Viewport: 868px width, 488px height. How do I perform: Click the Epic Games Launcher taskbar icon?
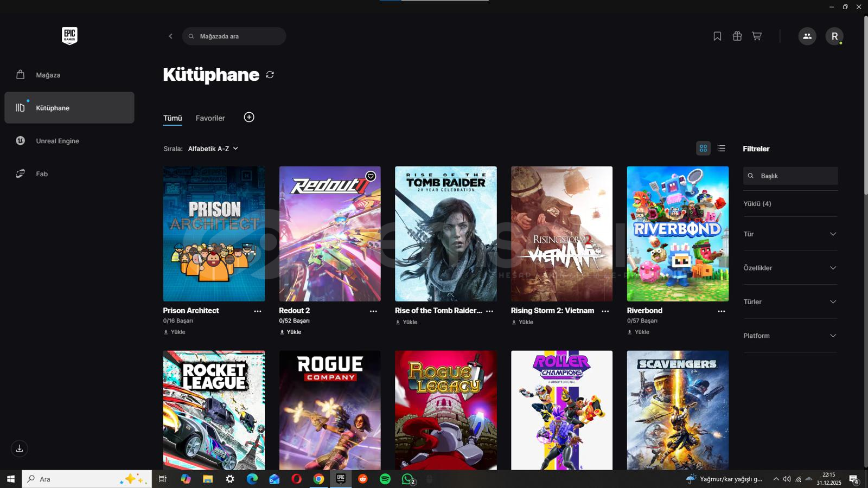[341, 478]
